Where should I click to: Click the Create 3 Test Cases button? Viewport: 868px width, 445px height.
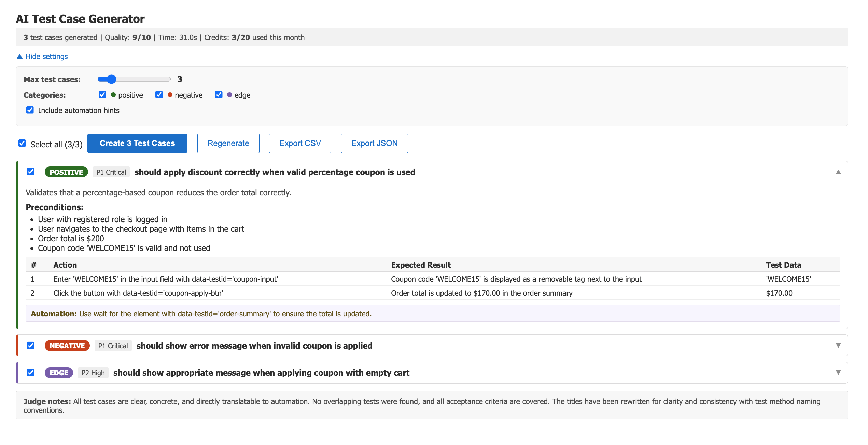137,143
